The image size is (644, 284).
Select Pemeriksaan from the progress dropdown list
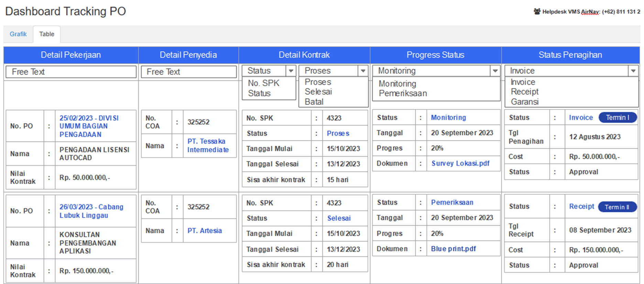click(x=403, y=93)
